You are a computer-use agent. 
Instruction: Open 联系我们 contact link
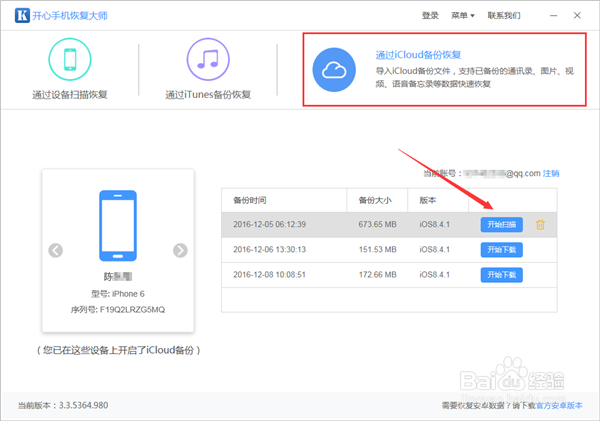point(504,15)
